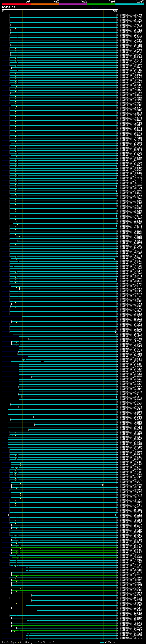Select the UniRef100_P04159 label

[131, 376]
